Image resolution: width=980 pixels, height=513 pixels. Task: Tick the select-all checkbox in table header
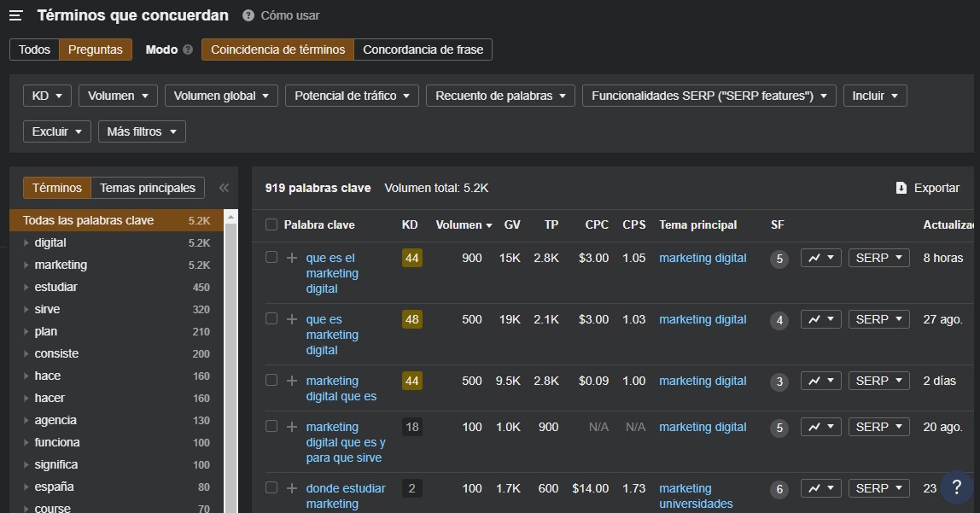[271, 224]
